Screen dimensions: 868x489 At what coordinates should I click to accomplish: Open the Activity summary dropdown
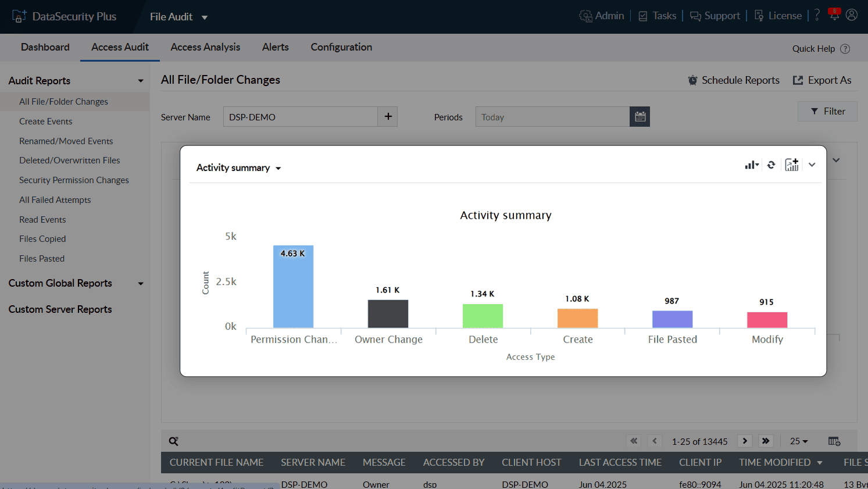coord(238,168)
